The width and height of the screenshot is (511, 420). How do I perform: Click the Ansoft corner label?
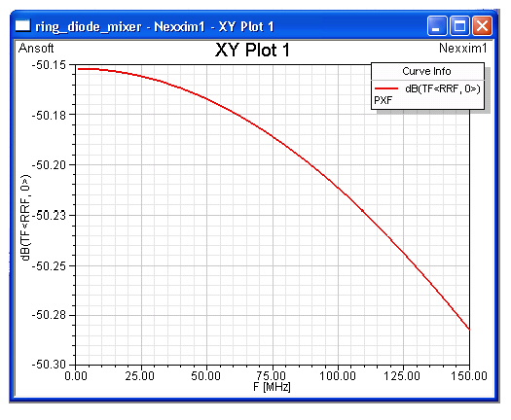click(36, 49)
